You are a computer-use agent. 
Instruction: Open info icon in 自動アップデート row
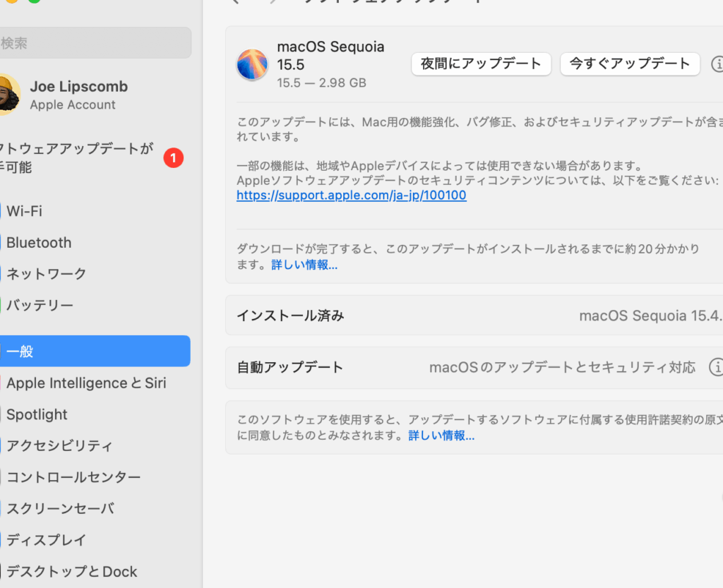click(716, 367)
